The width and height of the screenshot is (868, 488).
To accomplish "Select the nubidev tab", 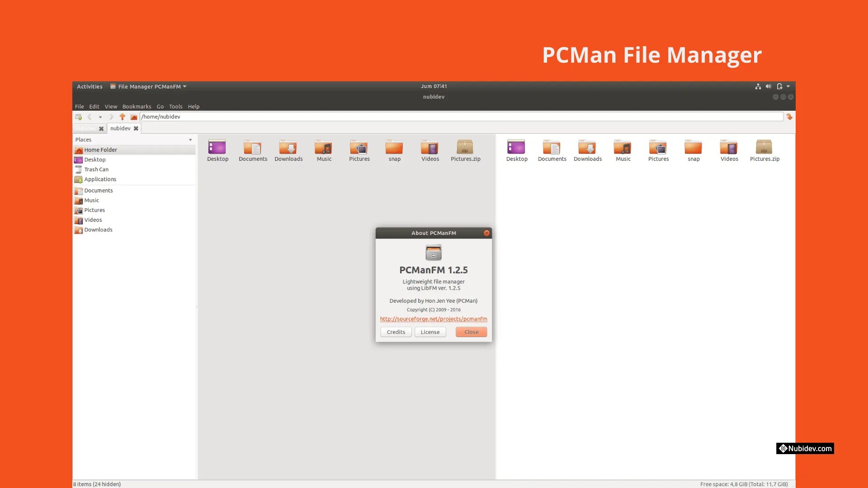I will pyautogui.click(x=119, y=128).
